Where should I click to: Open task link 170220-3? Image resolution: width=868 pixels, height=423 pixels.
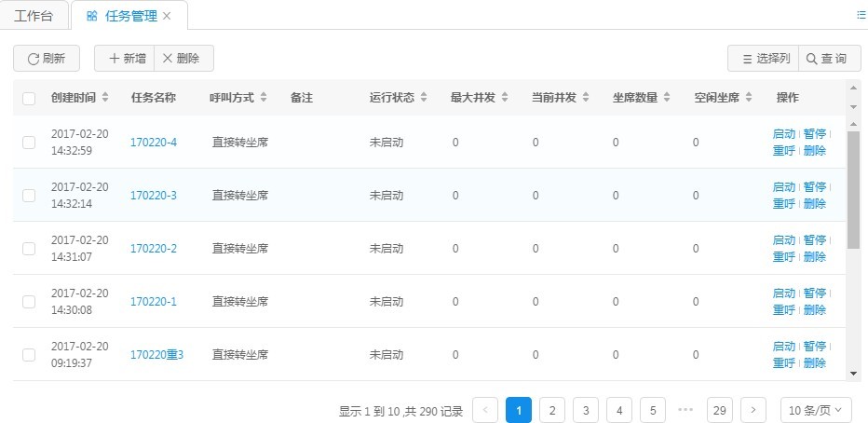pos(153,196)
